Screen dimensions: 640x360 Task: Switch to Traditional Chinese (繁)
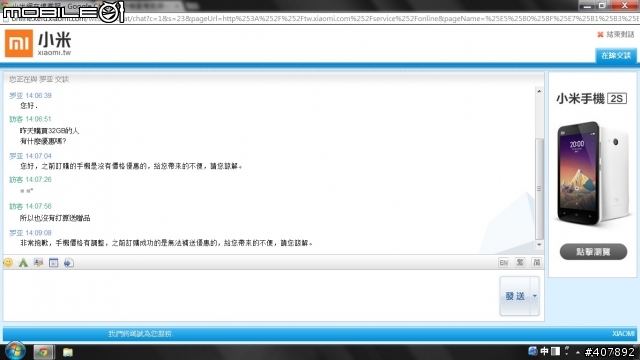(x=520, y=262)
